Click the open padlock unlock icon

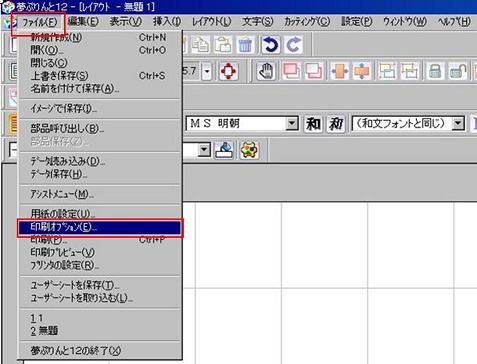coord(457,71)
